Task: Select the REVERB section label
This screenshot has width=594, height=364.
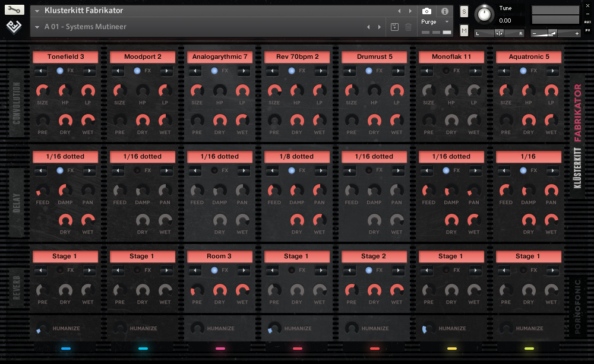Action: pyautogui.click(x=17, y=288)
